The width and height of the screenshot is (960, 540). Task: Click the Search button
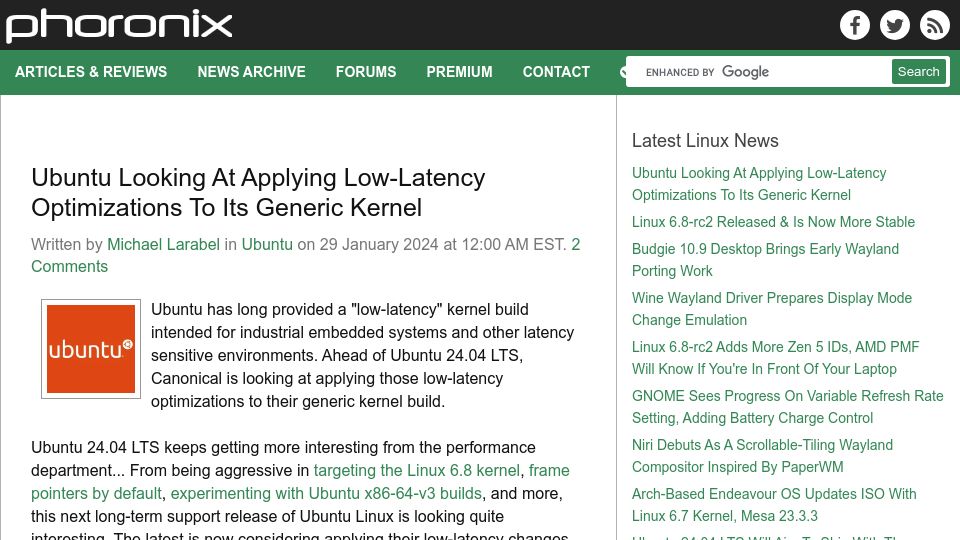click(x=918, y=72)
